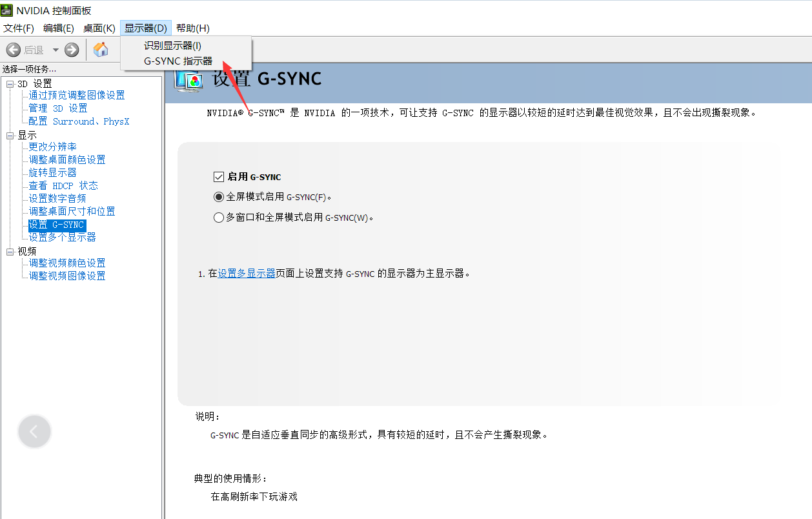Select 设置 G-SYNC in tree
This screenshot has width=812, height=519.
pos(57,225)
